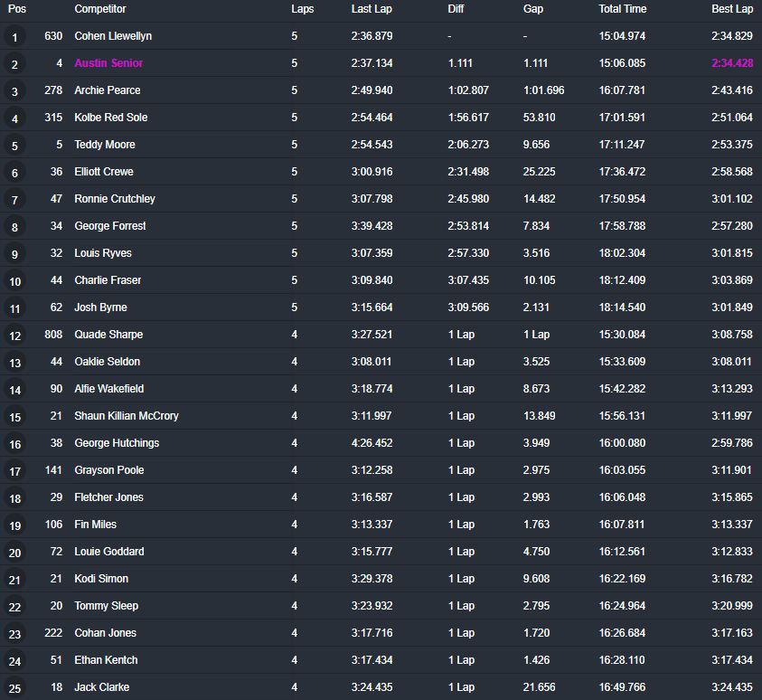Click the Last Lap column header

pyautogui.click(x=372, y=9)
